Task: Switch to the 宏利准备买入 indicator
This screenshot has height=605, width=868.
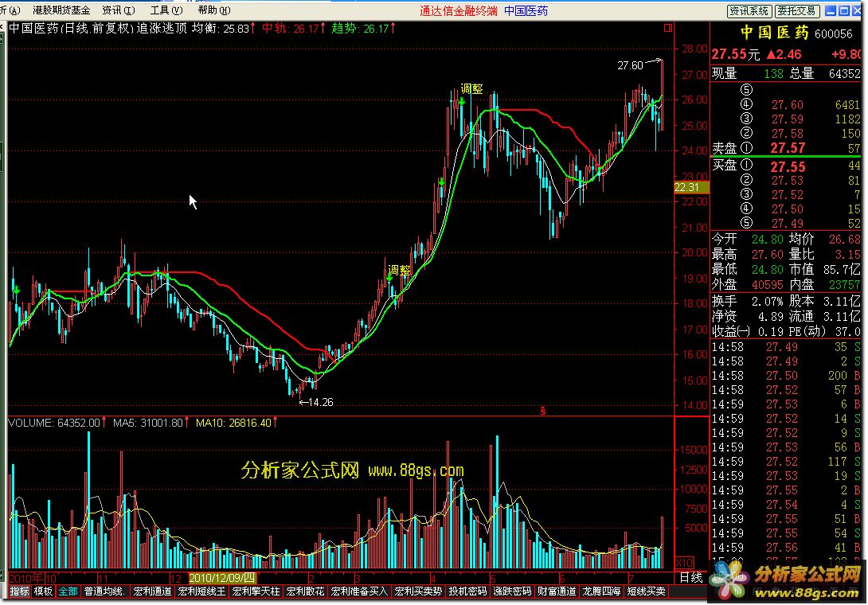Action: tap(358, 591)
